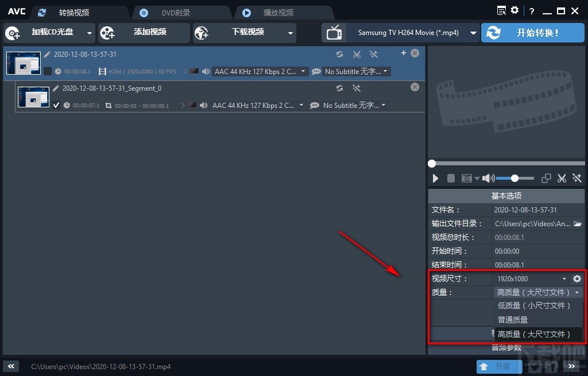588x376 pixels.
Task: Mute playback with the speaker icon
Action: point(488,178)
